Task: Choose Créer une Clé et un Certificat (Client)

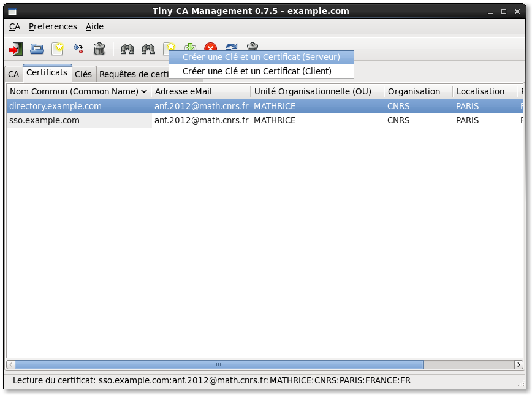Action: (257, 71)
